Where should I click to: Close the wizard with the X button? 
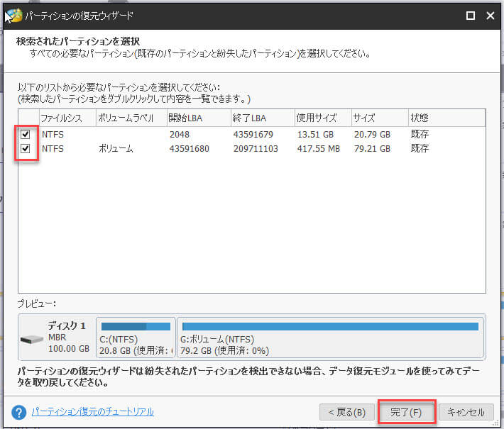click(490, 15)
